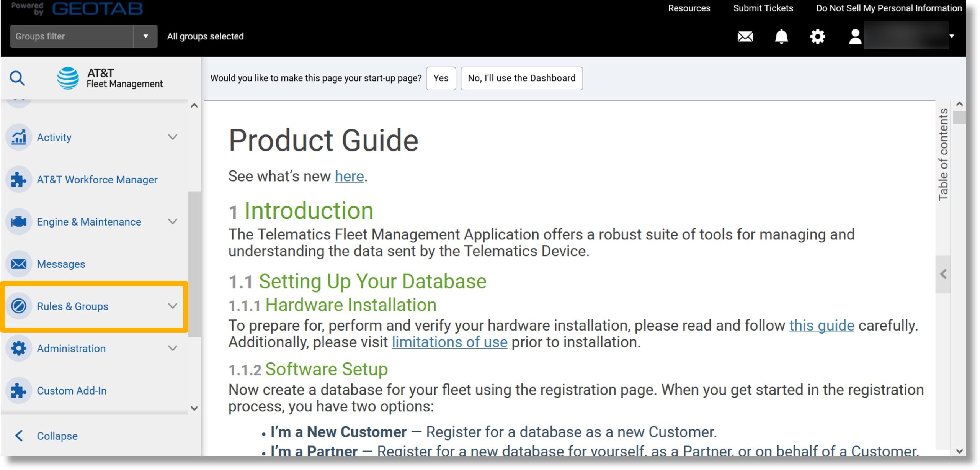980x470 pixels.
Task: Click the notifications bell icon
Action: click(x=781, y=36)
